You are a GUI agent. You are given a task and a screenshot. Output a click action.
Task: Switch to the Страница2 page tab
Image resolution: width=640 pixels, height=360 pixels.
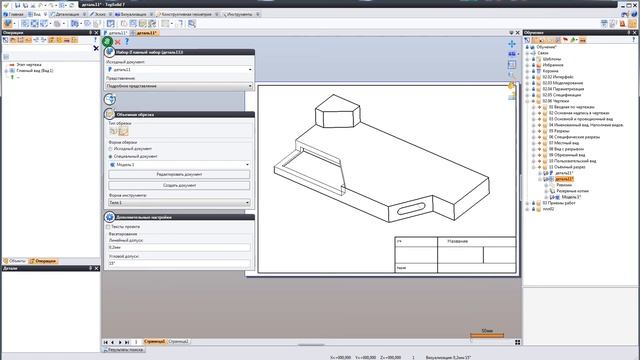click(x=179, y=342)
